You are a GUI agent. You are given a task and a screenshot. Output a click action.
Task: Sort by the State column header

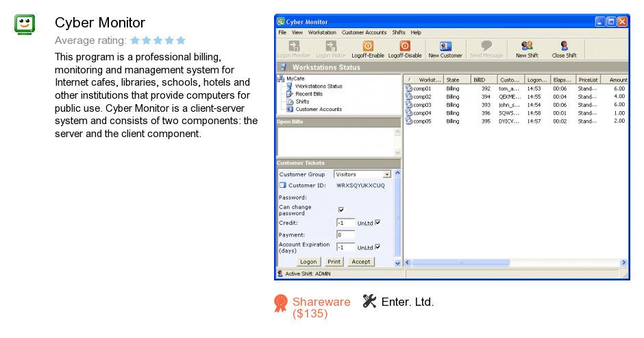point(457,80)
